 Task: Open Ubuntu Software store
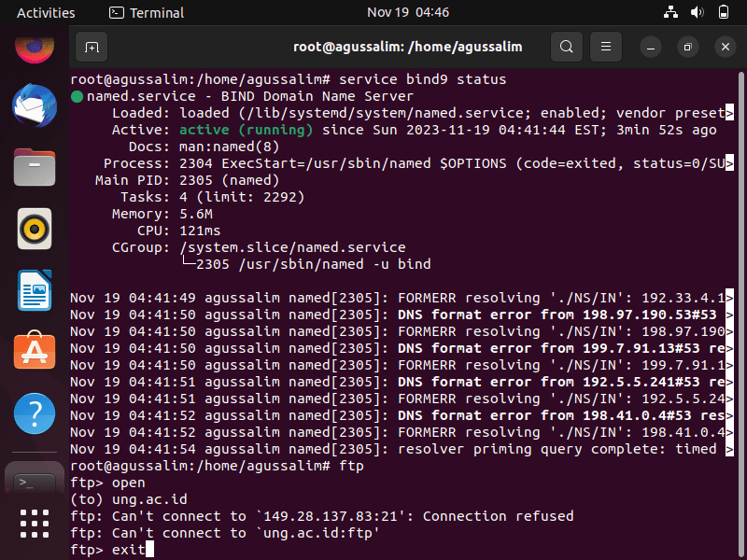pos(35,351)
